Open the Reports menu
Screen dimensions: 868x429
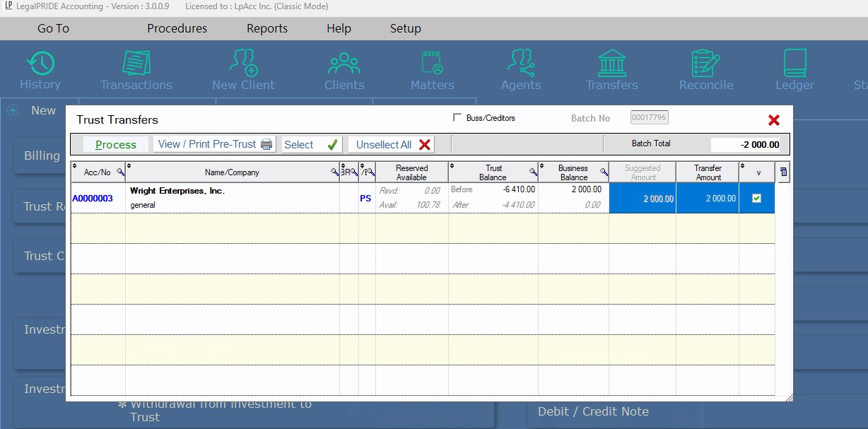(266, 29)
